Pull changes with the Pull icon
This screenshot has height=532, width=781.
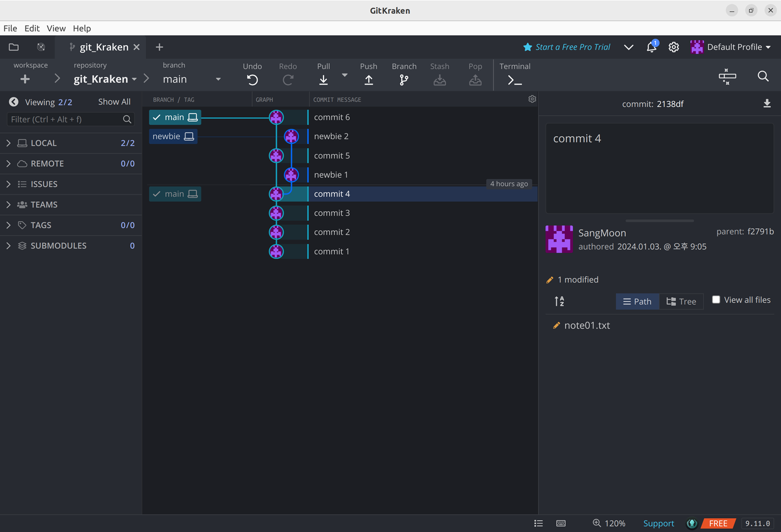[x=323, y=80]
